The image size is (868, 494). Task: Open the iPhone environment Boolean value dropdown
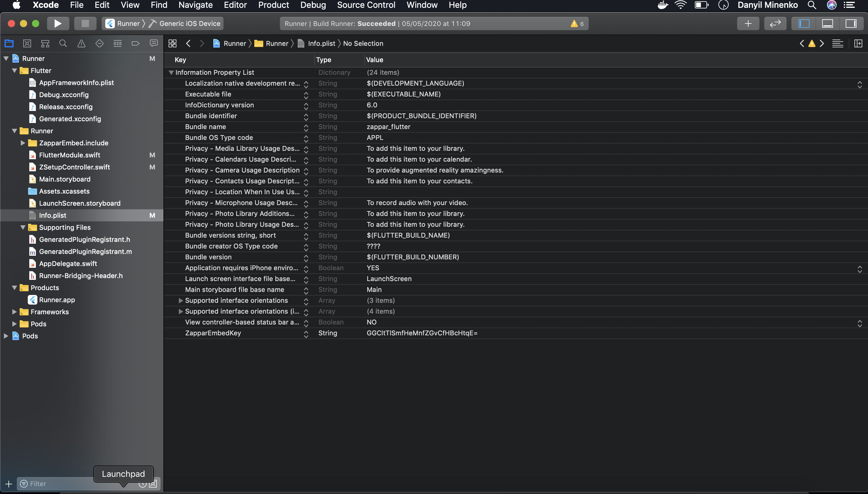860,269
